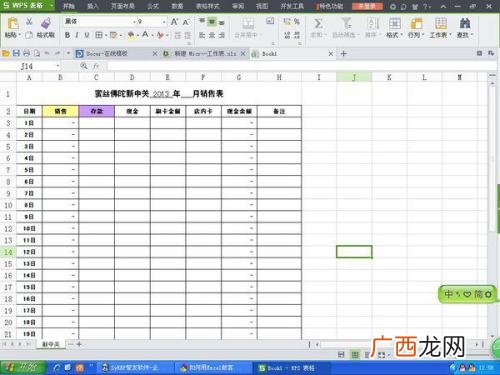The width and height of the screenshot is (500, 375).
Task: Expand the Paste dropdown arrow
Action: pos(19,35)
